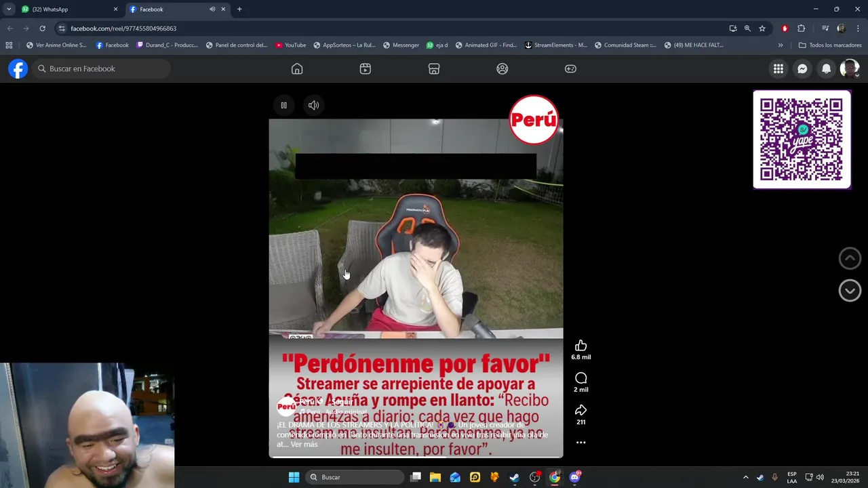Open the media controls music icon
Viewport: 868px width, 488px height.
point(825,28)
